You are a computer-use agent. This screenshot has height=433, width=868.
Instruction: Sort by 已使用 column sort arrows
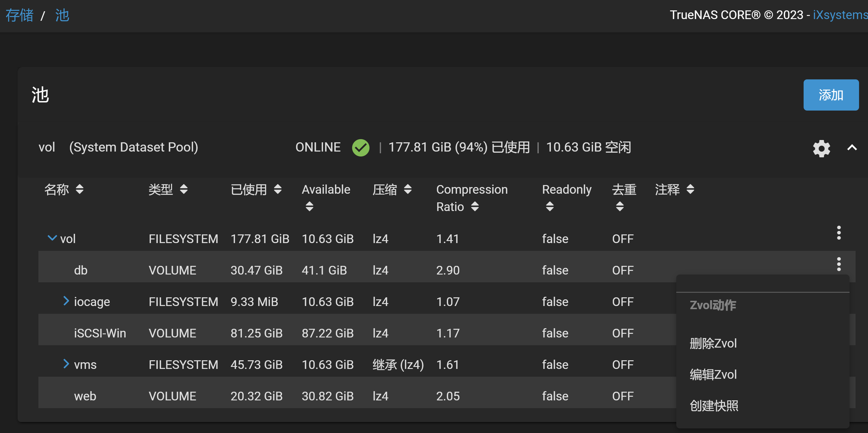click(x=278, y=189)
